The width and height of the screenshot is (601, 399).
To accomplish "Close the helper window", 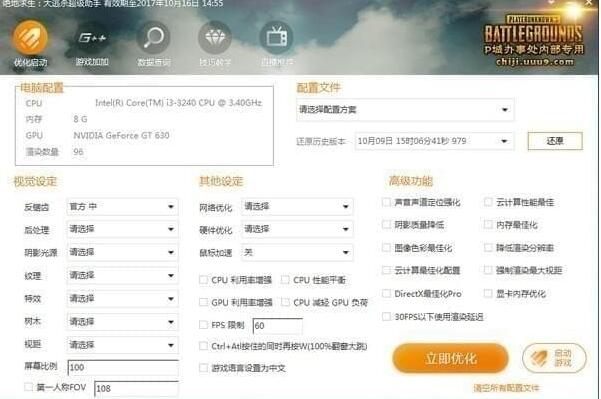I will tap(590, 3).
